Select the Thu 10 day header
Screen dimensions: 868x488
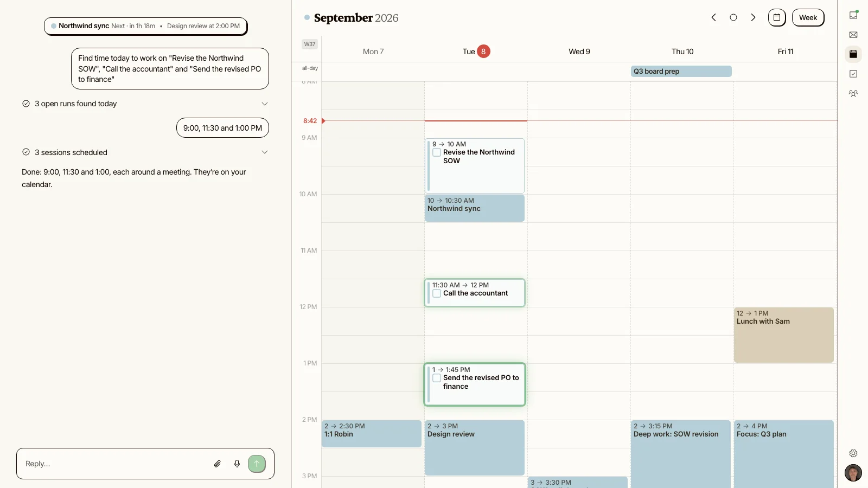[x=682, y=52]
